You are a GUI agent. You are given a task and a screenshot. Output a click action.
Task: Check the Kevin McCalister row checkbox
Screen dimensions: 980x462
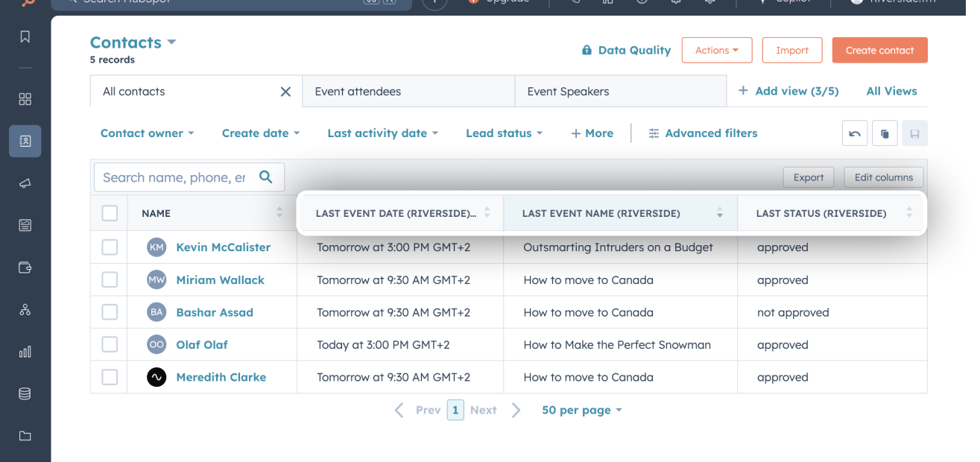[110, 247]
